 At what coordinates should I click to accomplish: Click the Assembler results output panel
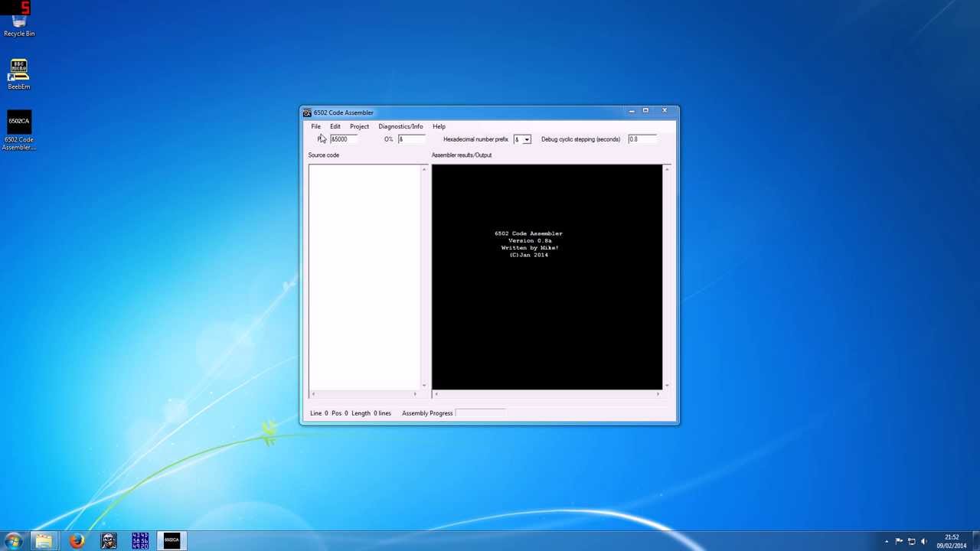[x=547, y=276]
